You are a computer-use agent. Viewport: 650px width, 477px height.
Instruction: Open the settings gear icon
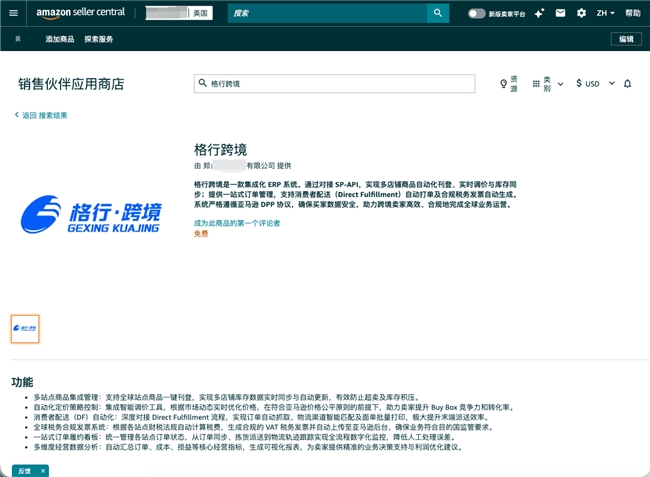pos(581,14)
